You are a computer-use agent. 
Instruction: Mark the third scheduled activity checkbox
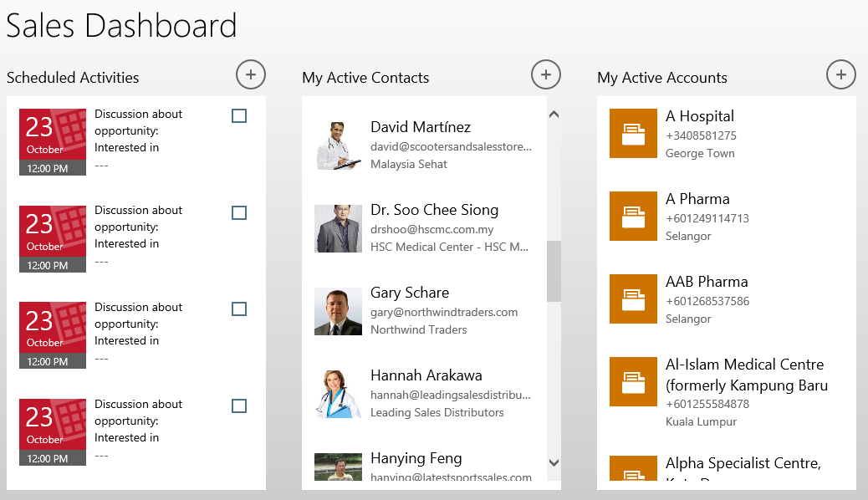tap(239, 309)
